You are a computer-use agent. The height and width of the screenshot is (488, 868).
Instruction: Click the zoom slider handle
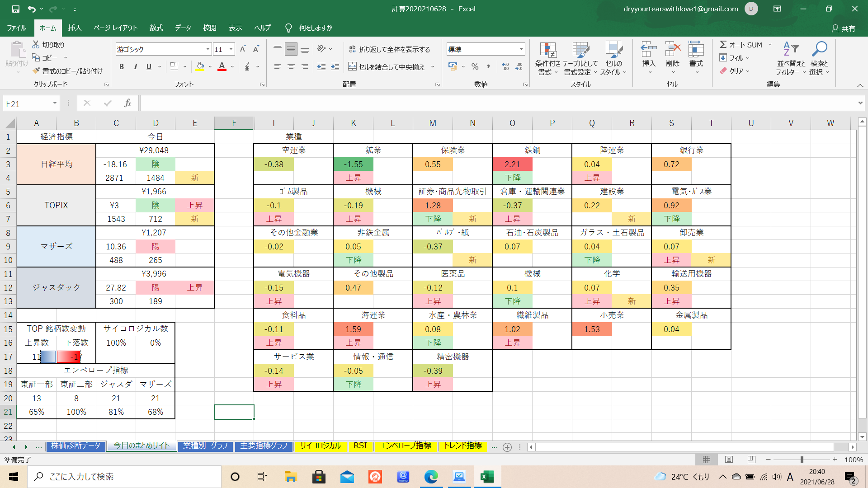coord(802,460)
